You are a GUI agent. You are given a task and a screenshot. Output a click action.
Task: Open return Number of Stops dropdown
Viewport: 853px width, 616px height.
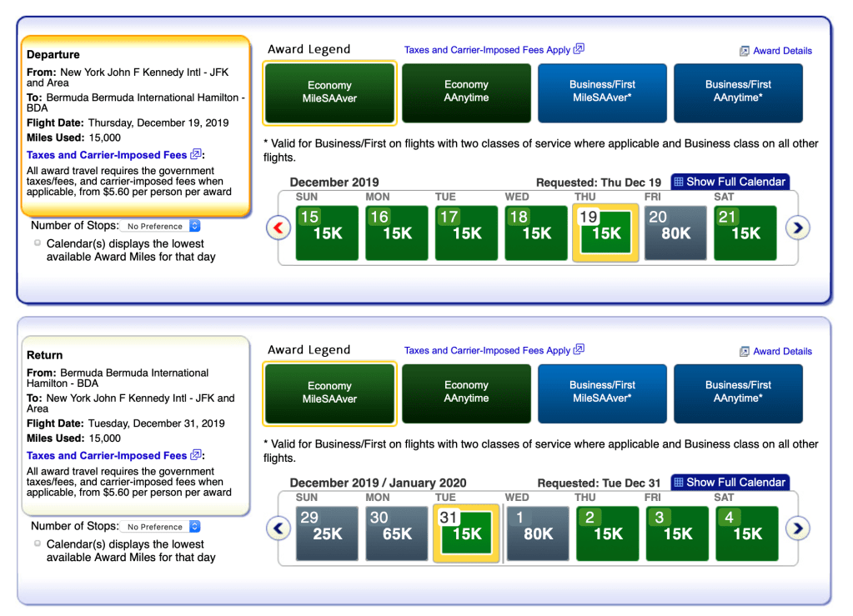159,527
